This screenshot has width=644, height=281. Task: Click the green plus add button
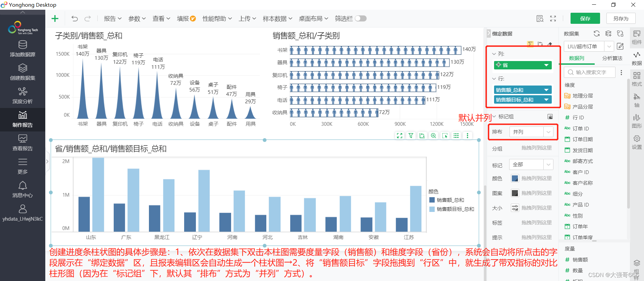pos(55,19)
